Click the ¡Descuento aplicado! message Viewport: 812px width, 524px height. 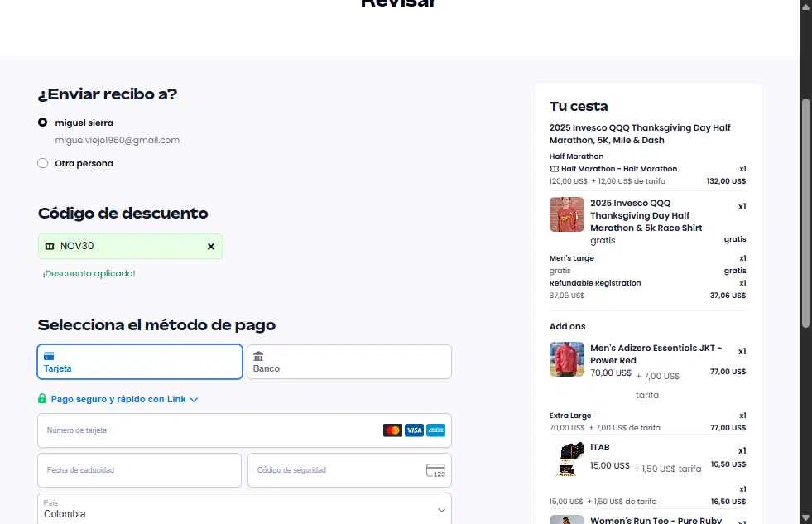[x=89, y=273]
